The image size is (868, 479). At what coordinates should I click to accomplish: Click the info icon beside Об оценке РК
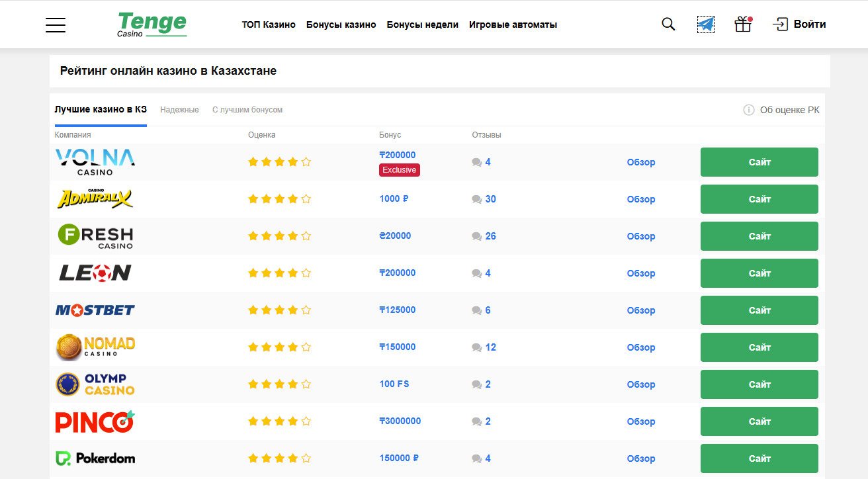point(749,110)
